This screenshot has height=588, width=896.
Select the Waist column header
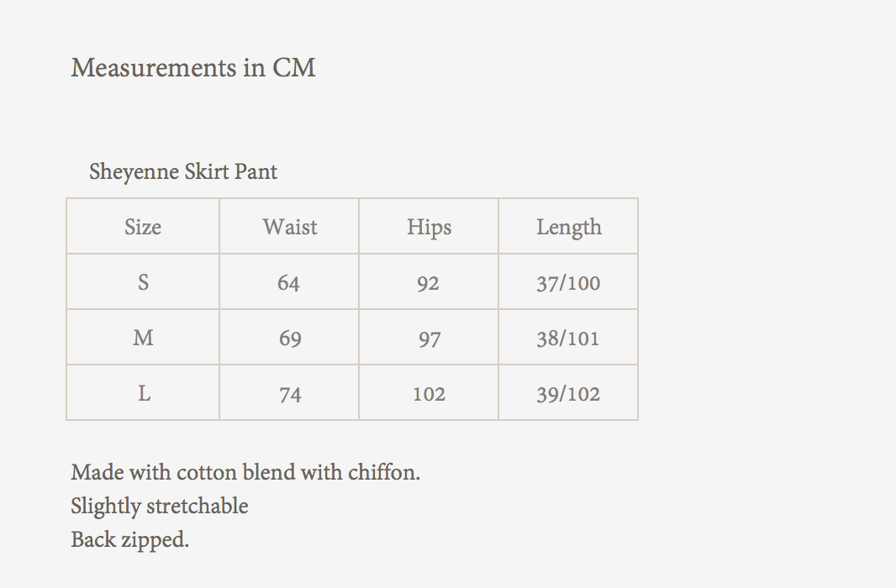[290, 227]
